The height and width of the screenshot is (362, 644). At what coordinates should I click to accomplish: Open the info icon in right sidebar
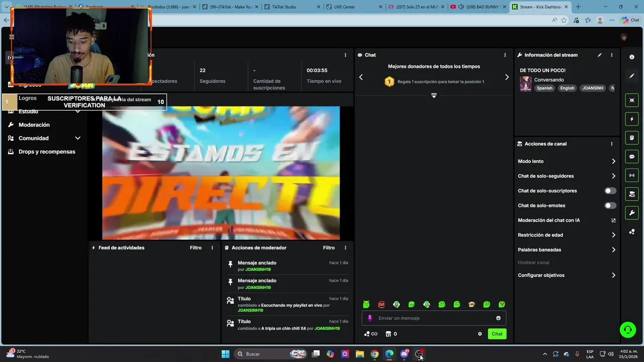(632, 57)
